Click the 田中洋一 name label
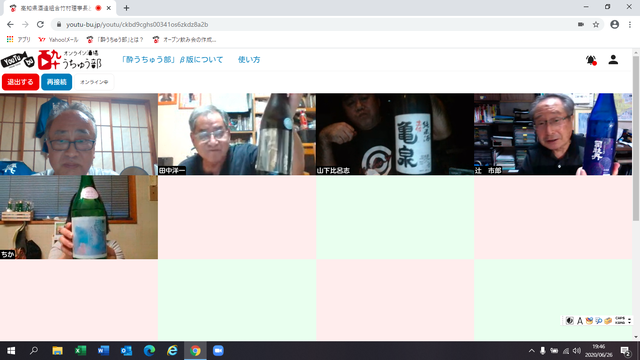This screenshot has width=640, height=360. pyautogui.click(x=172, y=171)
